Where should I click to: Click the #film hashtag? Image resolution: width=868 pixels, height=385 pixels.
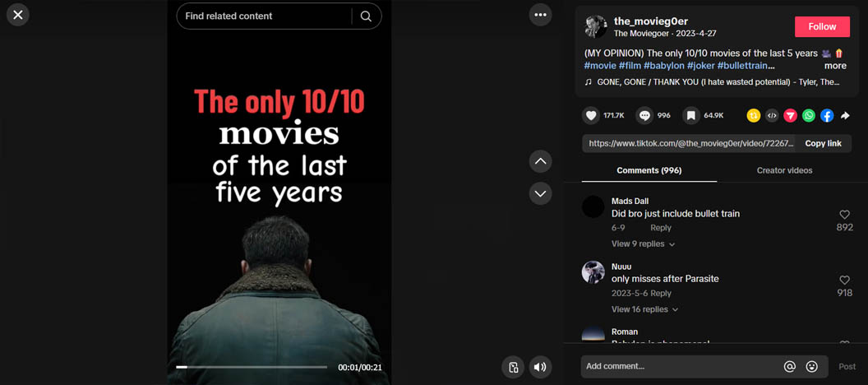(x=630, y=66)
